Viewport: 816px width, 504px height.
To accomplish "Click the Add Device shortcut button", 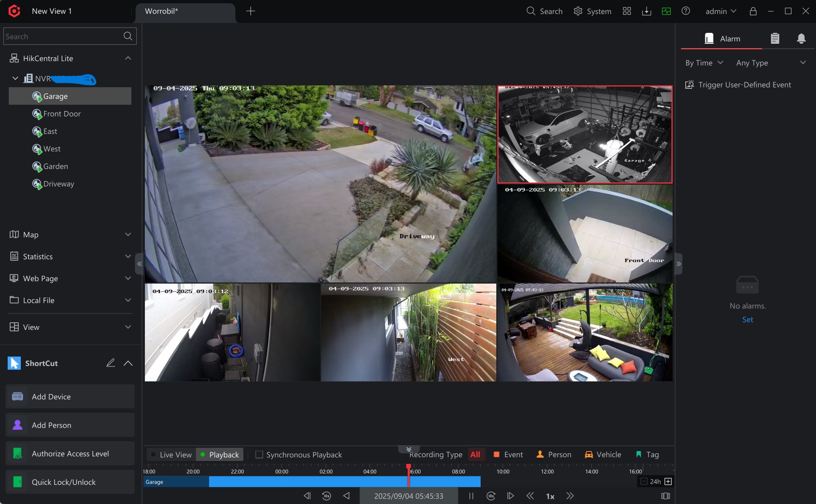I will point(70,397).
